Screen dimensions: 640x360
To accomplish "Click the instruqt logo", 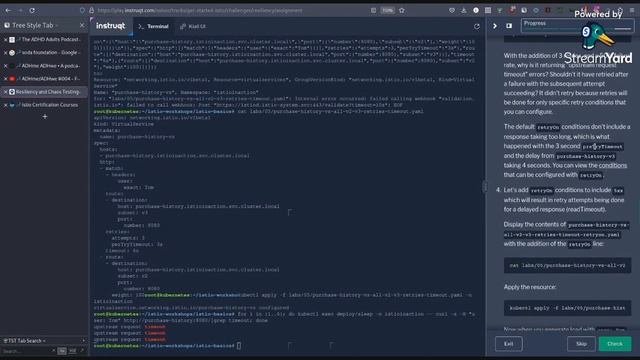I will (110, 26).
